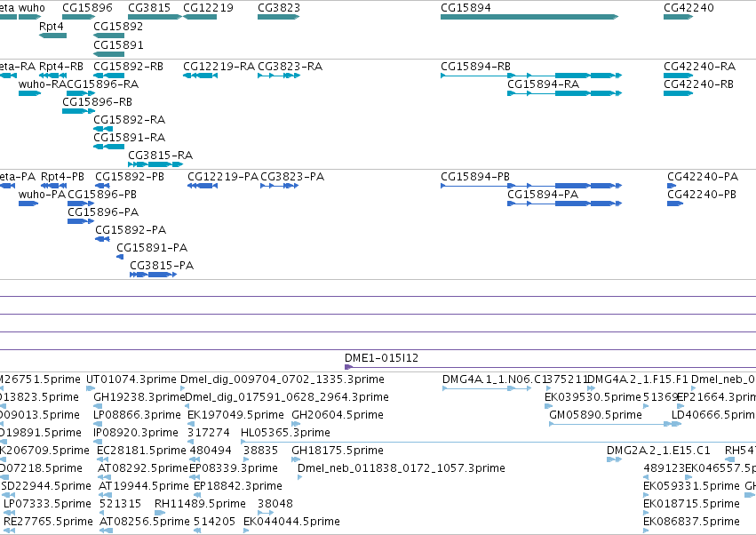Screen dimensions: 756x535
Task: Click the 'CG3815' gene label
Action: coord(149,8)
